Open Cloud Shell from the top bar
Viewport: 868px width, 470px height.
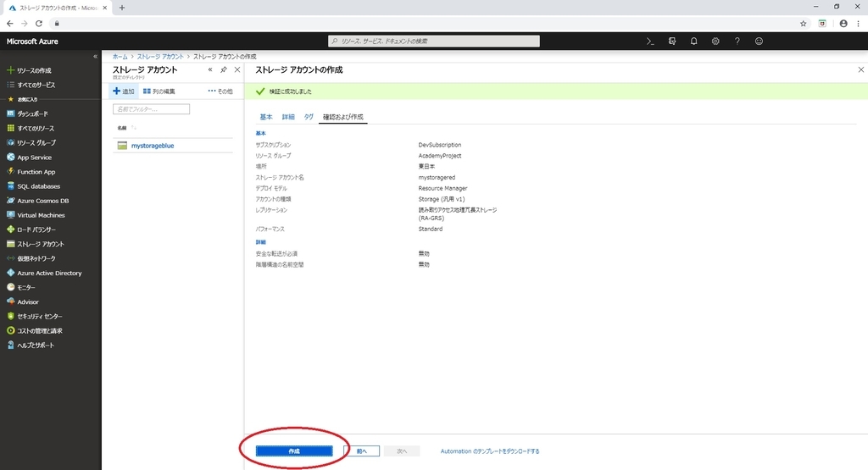(x=650, y=41)
